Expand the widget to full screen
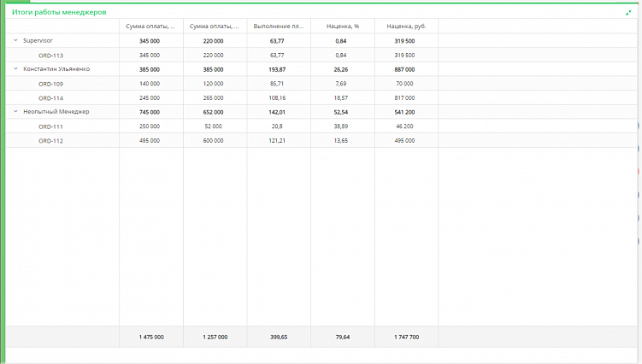 [628, 13]
